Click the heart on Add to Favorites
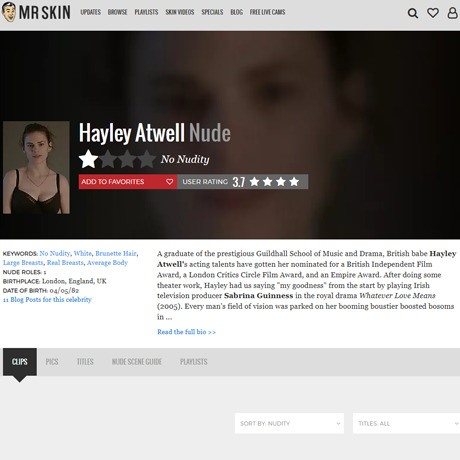 coord(169,182)
